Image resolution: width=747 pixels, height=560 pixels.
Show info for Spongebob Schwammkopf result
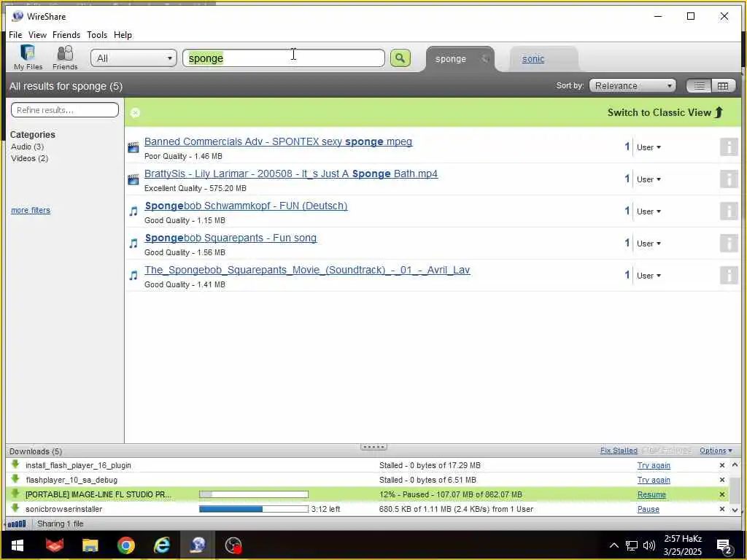729,211
